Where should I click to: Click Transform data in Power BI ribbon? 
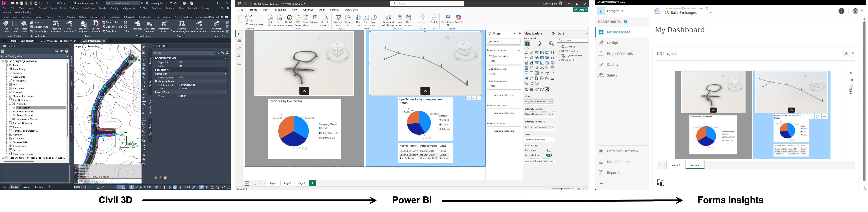(x=338, y=20)
